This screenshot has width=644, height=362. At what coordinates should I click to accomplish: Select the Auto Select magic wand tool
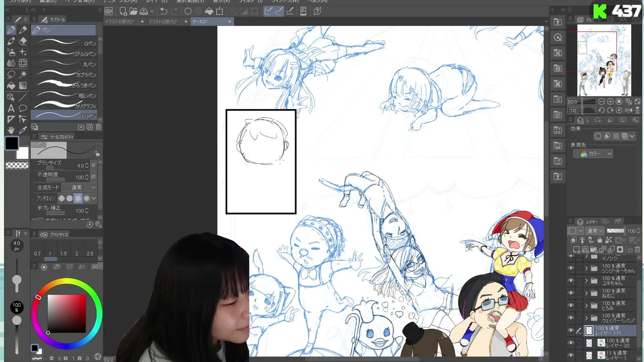pos(23,74)
